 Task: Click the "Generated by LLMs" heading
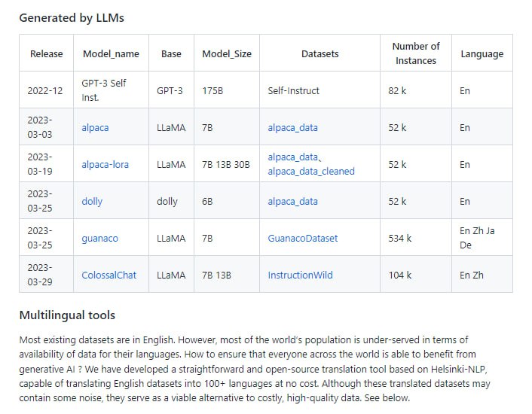(x=72, y=17)
